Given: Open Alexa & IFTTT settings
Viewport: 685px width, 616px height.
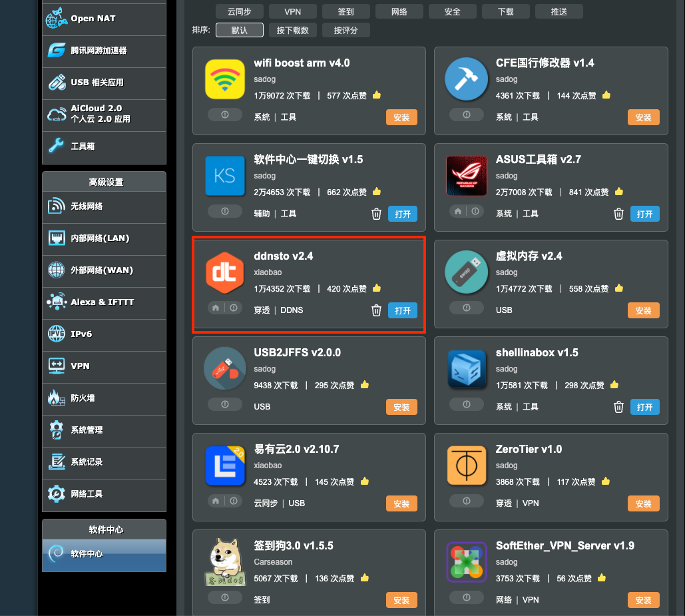Looking at the screenshot, I should [x=104, y=303].
